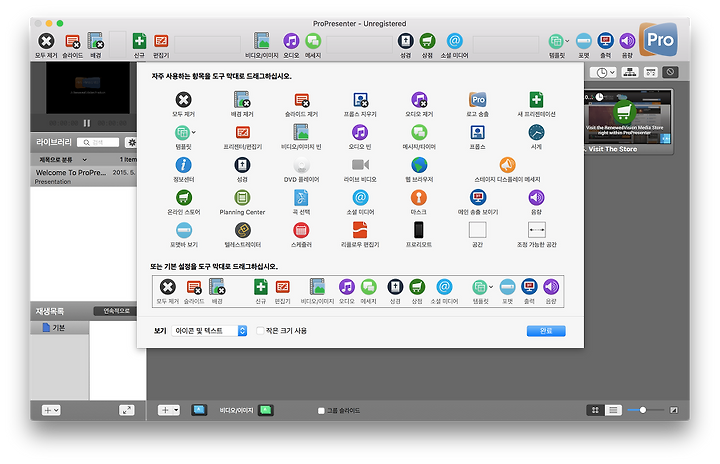Open the clock dropdown above slide thumbnails

coord(603,72)
